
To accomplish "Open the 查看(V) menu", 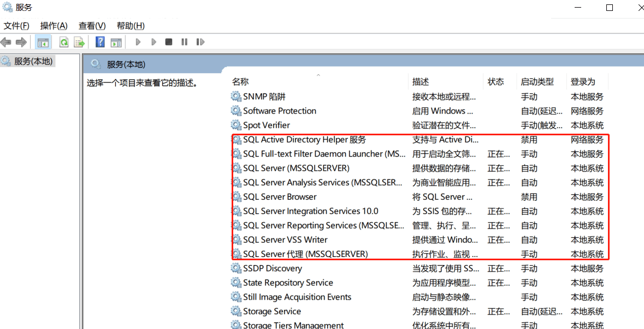I will tap(92, 26).
